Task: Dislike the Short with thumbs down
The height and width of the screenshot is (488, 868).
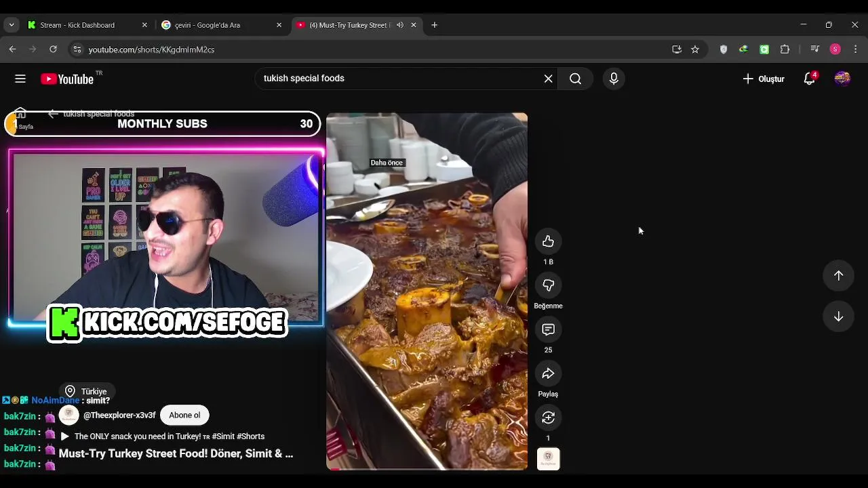Action: click(548, 285)
